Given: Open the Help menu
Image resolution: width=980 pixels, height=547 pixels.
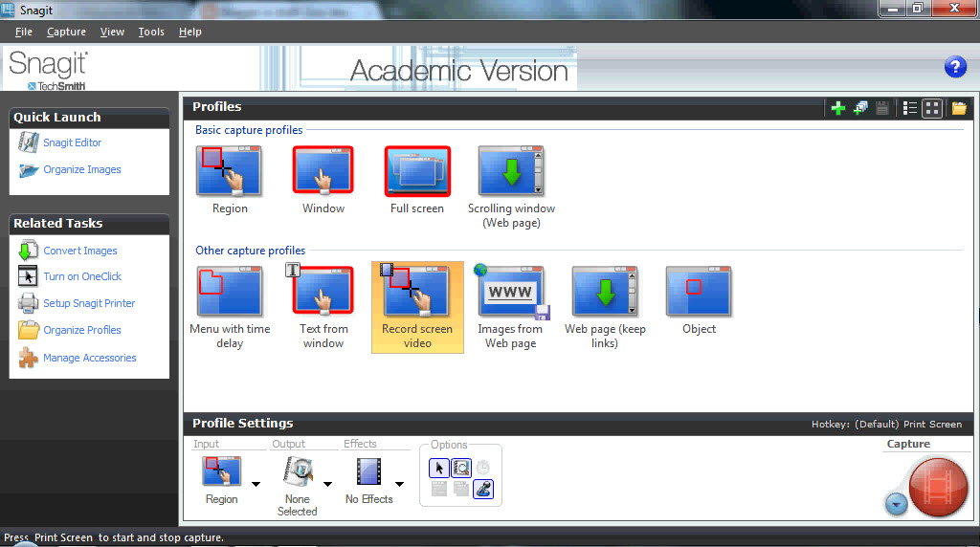Looking at the screenshot, I should (x=190, y=32).
